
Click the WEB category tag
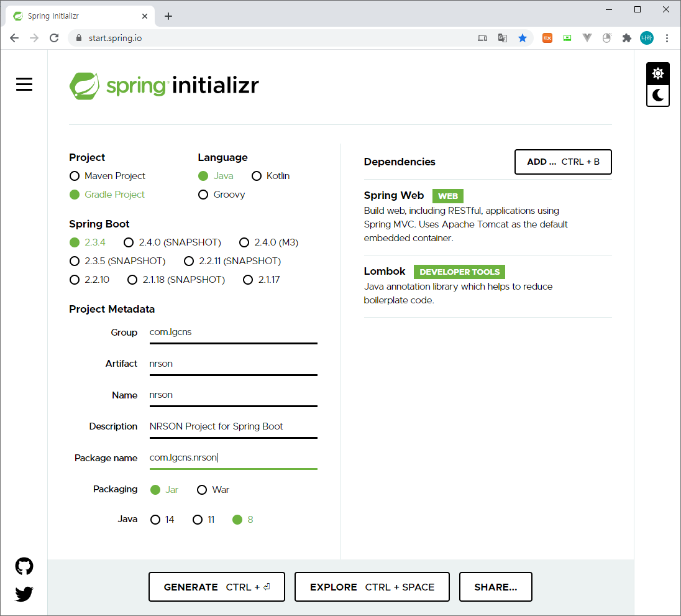click(448, 196)
